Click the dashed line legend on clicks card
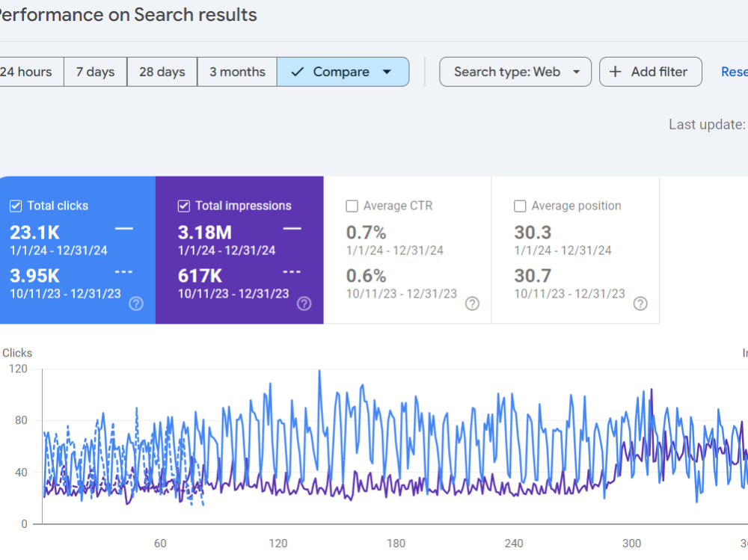Image resolution: width=748 pixels, height=560 pixels. (x=124, y=272)
